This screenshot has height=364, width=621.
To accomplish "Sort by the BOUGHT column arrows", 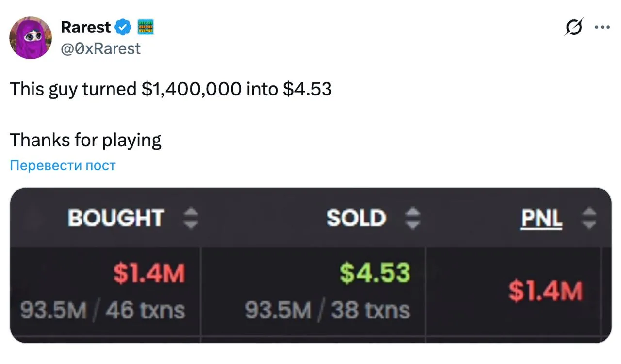I will coord(191,218).
